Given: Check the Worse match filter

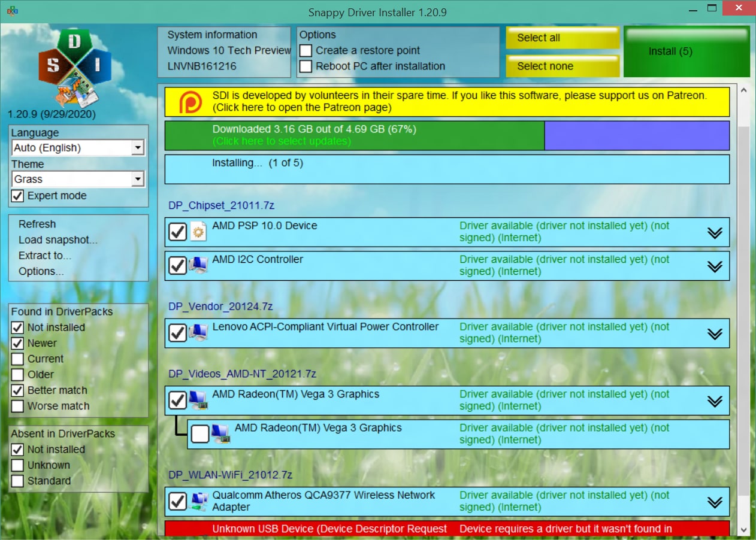Looking at the screenshot, I should pos(18,406).
